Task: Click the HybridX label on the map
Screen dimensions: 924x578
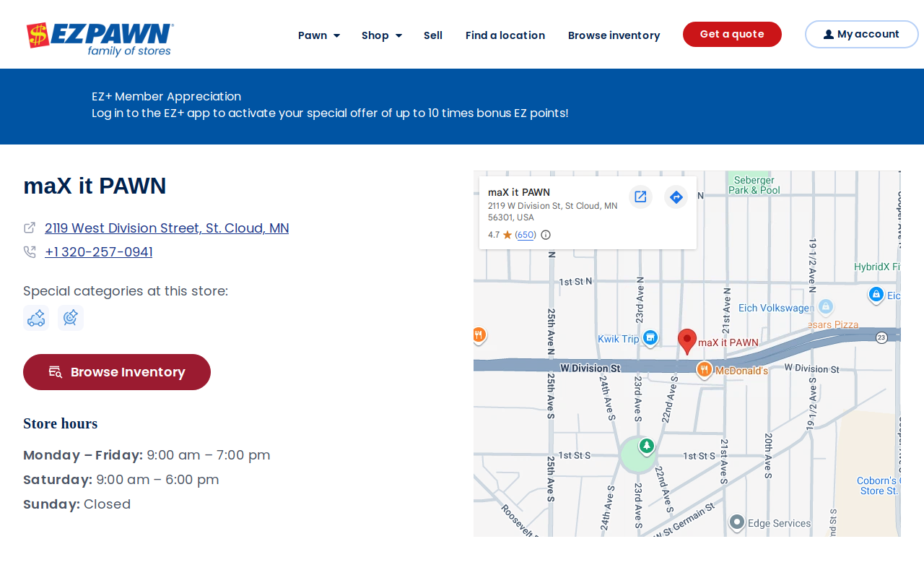Action: click(877, 267)
